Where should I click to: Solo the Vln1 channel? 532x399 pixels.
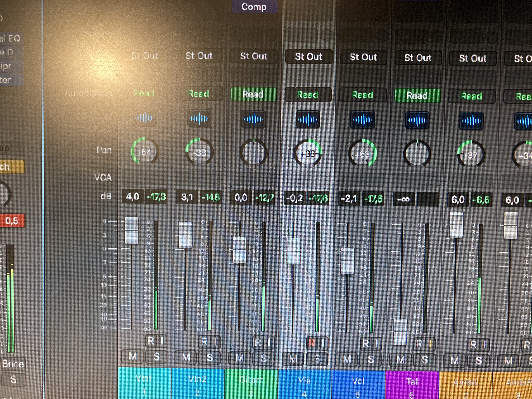157,357
